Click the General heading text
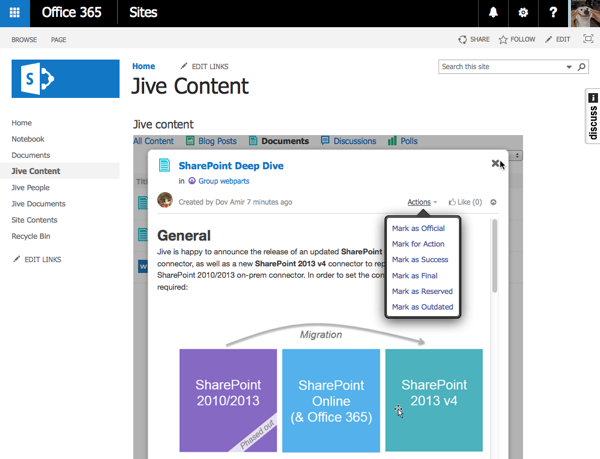This screenshot has width=600, height=459. pyautogui.click(x=184, y=236)
